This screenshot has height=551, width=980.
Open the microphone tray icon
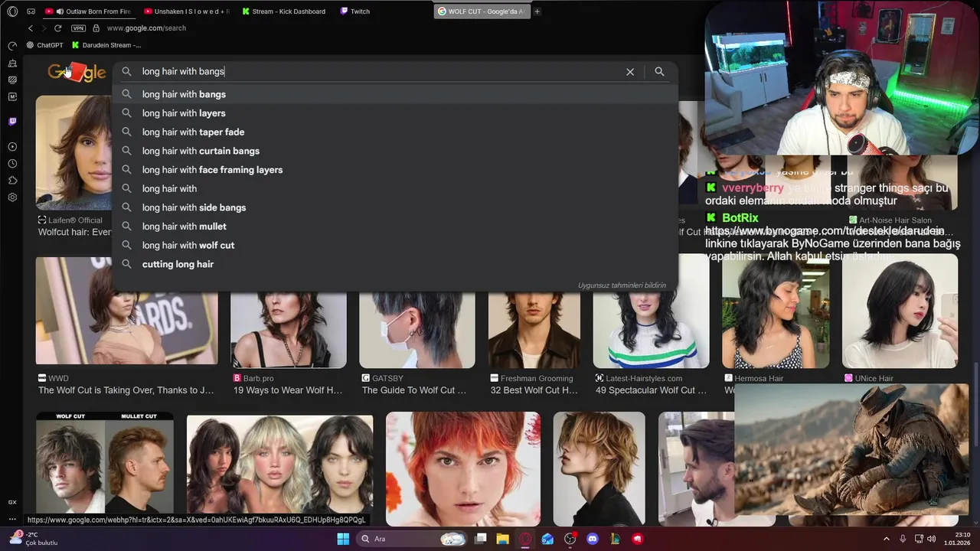903,539
